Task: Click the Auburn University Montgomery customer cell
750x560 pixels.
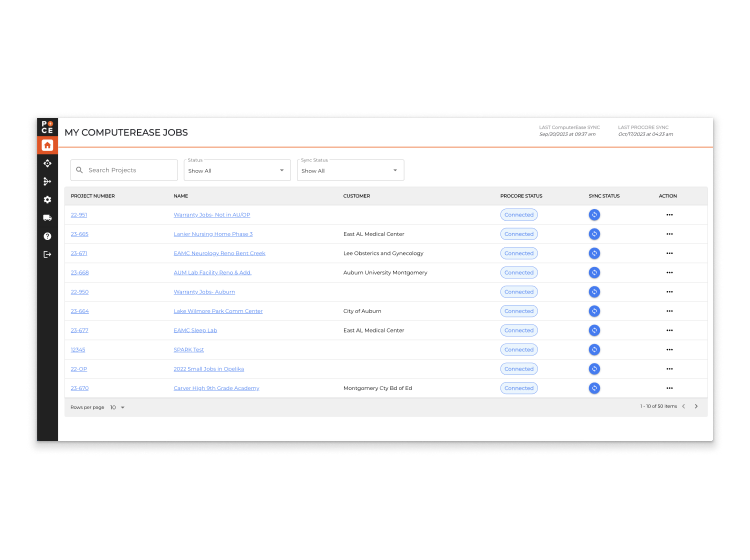Action: pyautogui.click(x=385, y=273)
